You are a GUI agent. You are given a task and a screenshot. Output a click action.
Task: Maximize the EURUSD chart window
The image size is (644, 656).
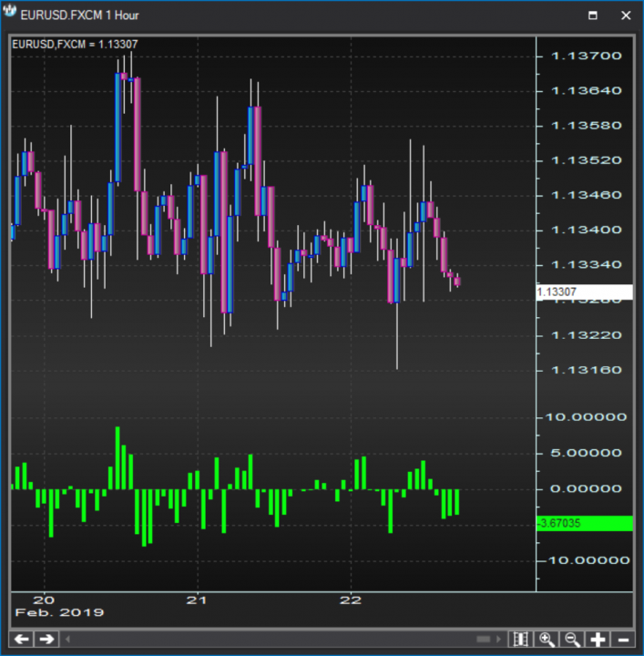[x=593, y=15]
